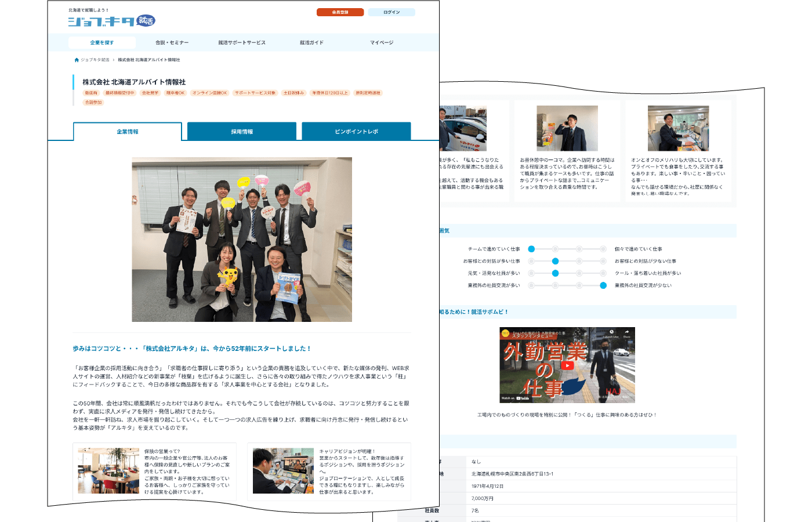The image size is (812, 522).
Task: Click the 社員数 row label
Action: [432, 510]
